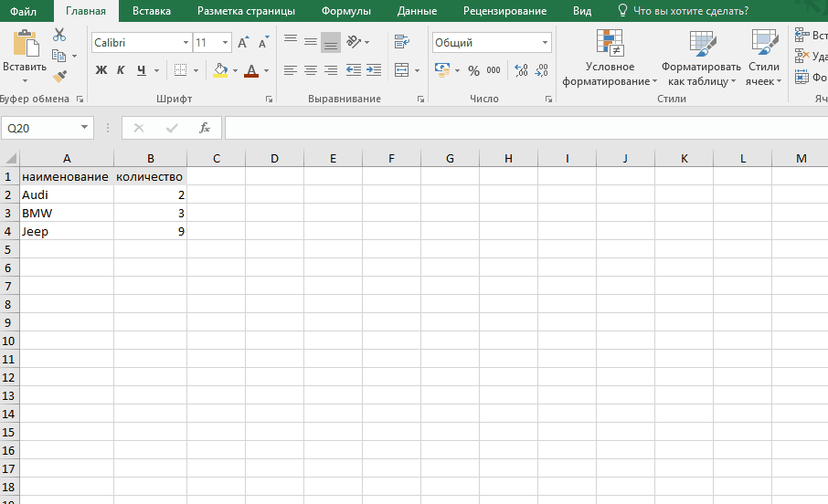Viewport: 828px width, 504px height.
Task: Switch to the Данные tab
Action: tap(417, 11)
